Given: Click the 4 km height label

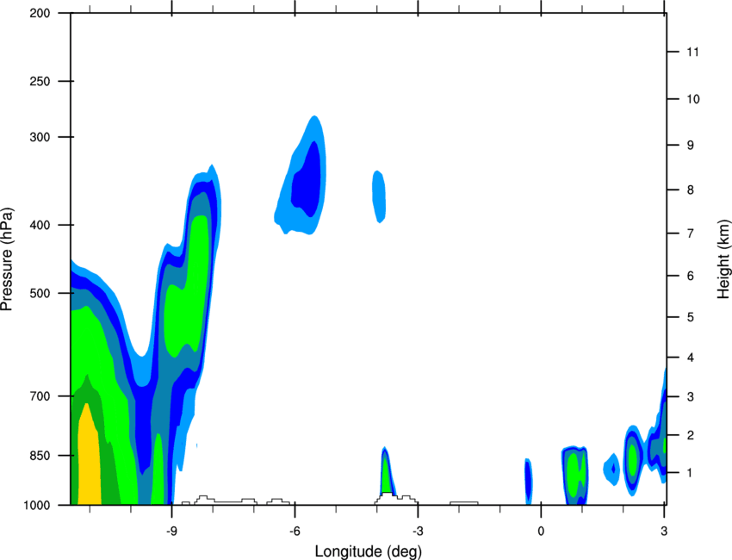Looking at the screenshot, I should tap(691, 358).
